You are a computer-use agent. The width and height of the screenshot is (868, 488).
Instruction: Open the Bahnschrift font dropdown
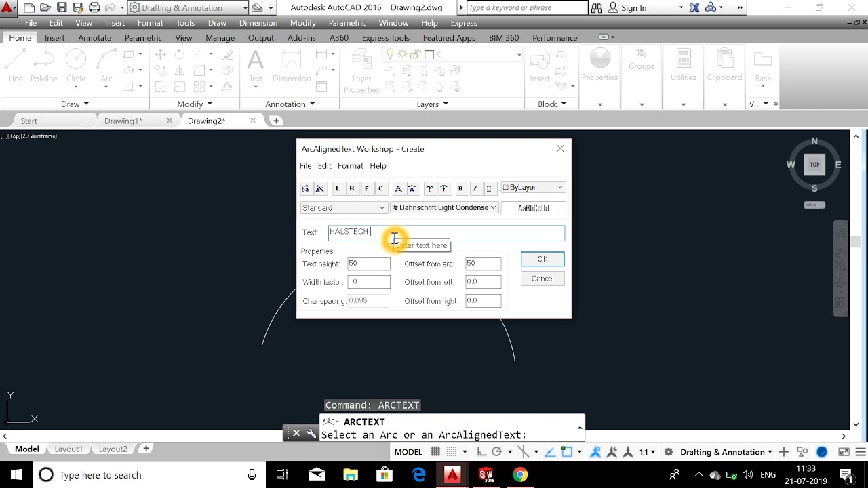444,207
